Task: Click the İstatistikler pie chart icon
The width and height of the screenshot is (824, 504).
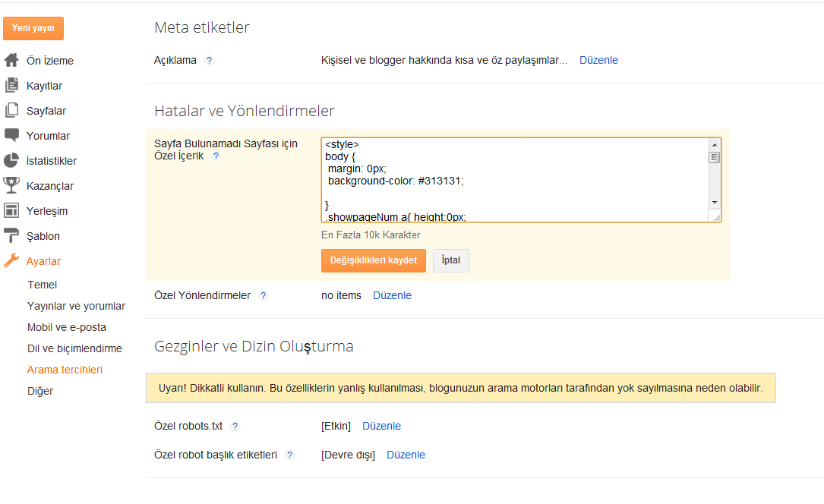Action: point(11,161)
